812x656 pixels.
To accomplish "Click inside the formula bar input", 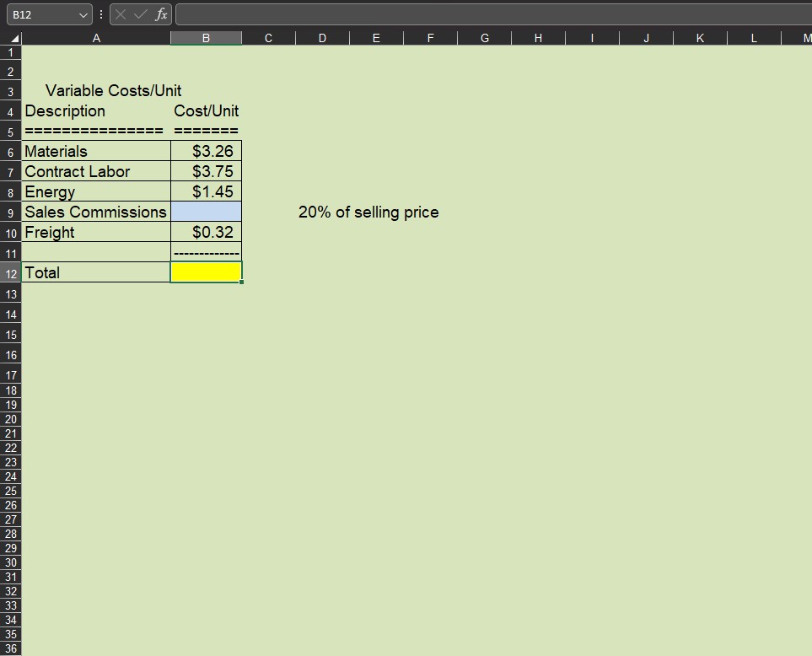I will (493, 14).
